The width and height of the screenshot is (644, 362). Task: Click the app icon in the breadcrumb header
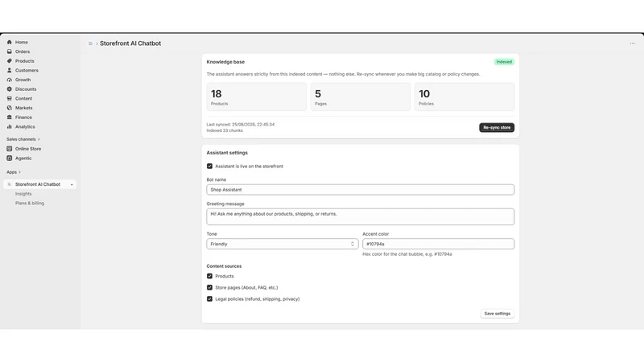click(x=90, y=43)
